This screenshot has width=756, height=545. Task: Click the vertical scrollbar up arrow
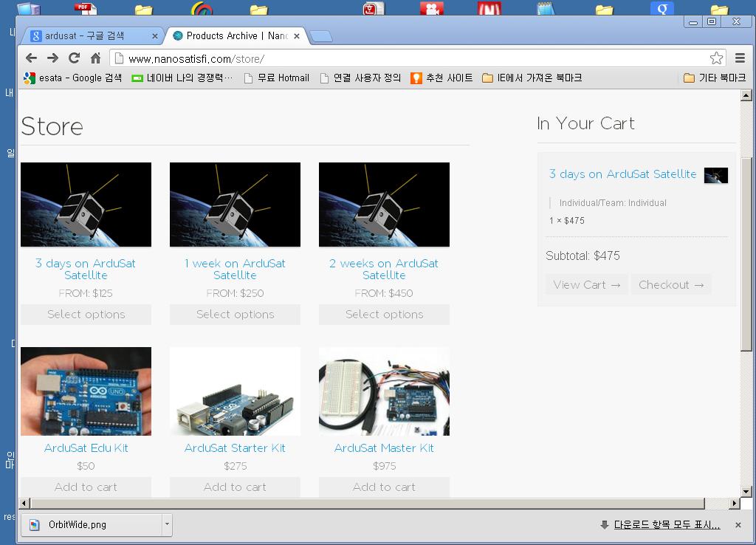pyautogui.click(x=746, y=95)
